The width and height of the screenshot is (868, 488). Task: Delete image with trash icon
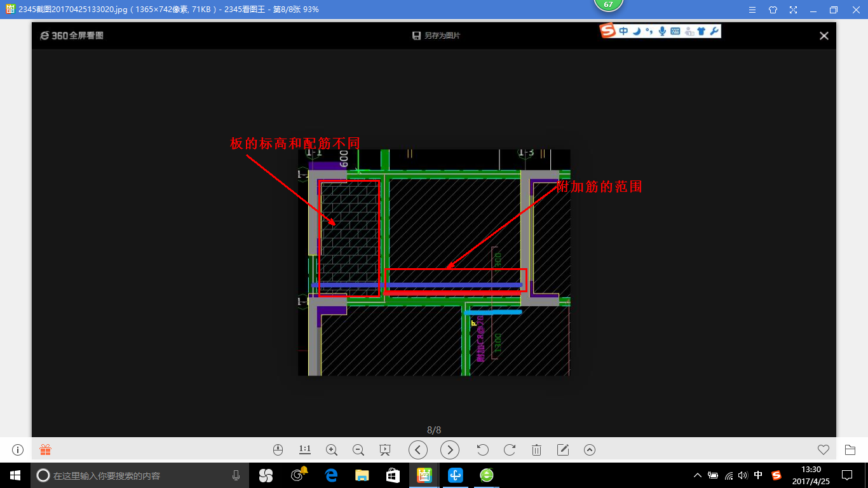point(536,450)
